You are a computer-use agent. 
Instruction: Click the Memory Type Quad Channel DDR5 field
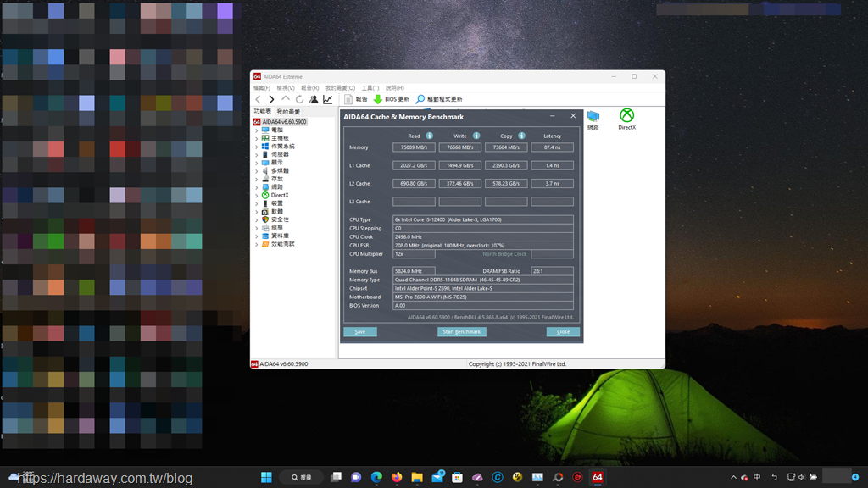click(482, 280)
